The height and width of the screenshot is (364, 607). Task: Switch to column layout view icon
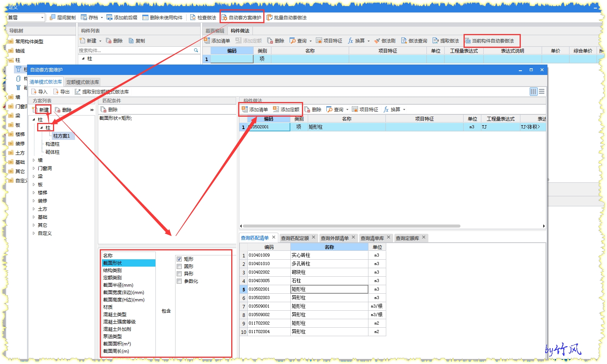(534, 92)
